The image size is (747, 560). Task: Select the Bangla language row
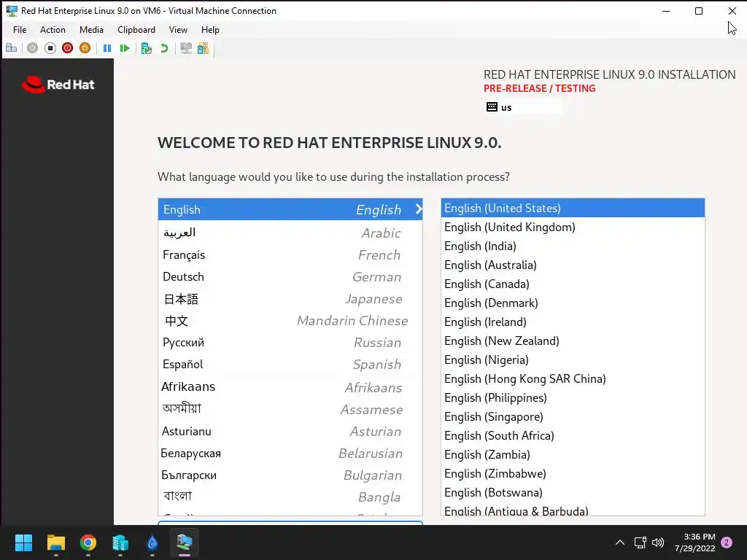tap(290, 497)
